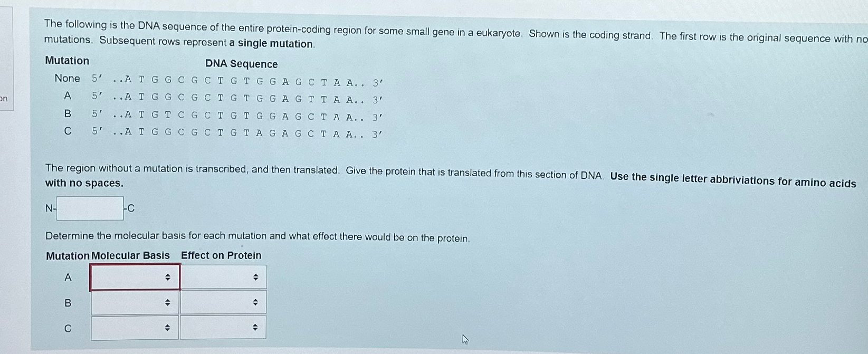This screenshot has height=354, width=868.
Task: Click the collapsed sidebar tab on the left edge
Action: (6, 58)
